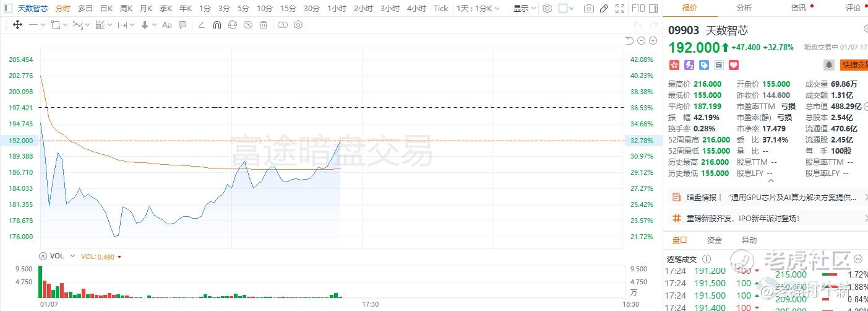Image resolution: width=868 pixels, height=311 pixels.
Task: Switch to the 日K chart tab
Action: click(x=106, y=8)
